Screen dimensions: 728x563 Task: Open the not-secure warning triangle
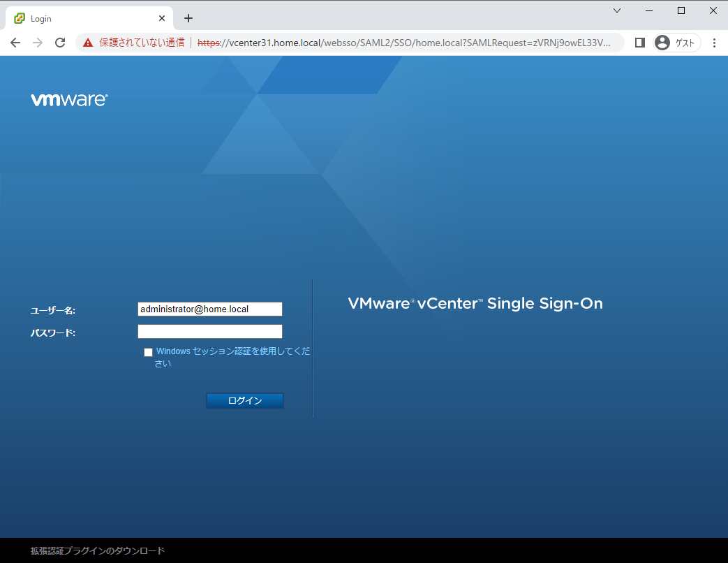pyautogui.click(x=88, y=43)
